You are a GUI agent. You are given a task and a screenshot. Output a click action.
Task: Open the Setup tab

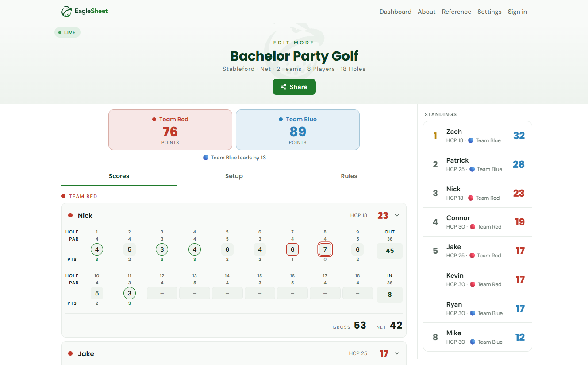234,176
